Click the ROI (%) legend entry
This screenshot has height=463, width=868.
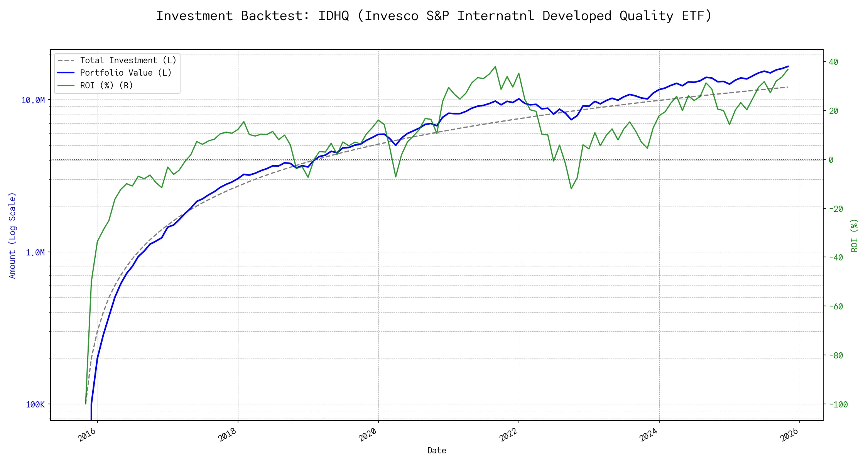106,86
